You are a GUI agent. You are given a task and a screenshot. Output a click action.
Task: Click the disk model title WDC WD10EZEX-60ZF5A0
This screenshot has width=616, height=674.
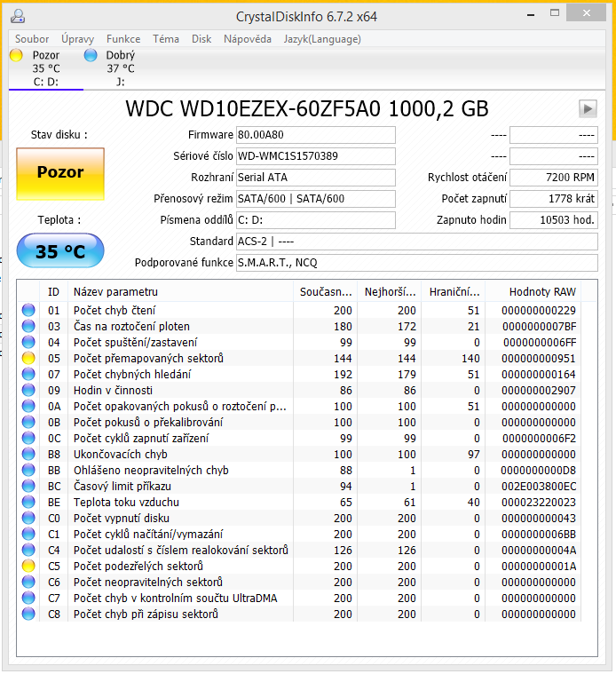click(x=253, y=109)
